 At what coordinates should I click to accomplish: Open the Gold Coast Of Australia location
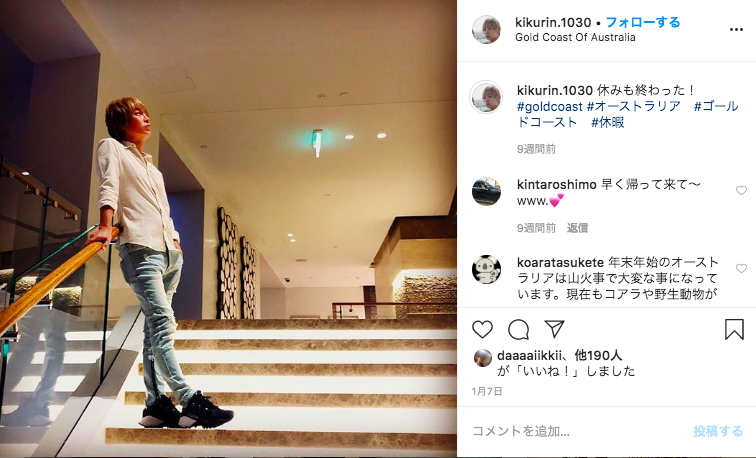click(575, 37)
